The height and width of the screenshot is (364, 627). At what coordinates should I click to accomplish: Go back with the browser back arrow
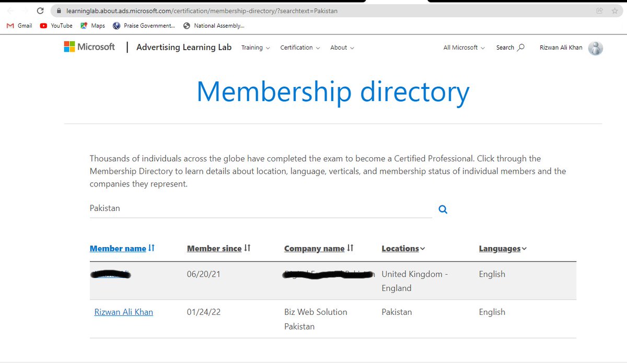(10, 10)
